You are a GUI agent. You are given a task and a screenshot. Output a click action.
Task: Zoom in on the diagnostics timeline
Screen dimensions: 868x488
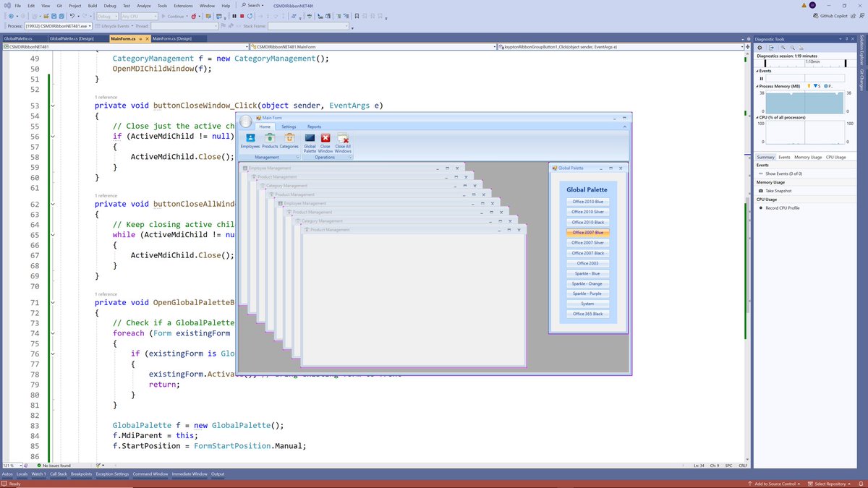point(783,47)
